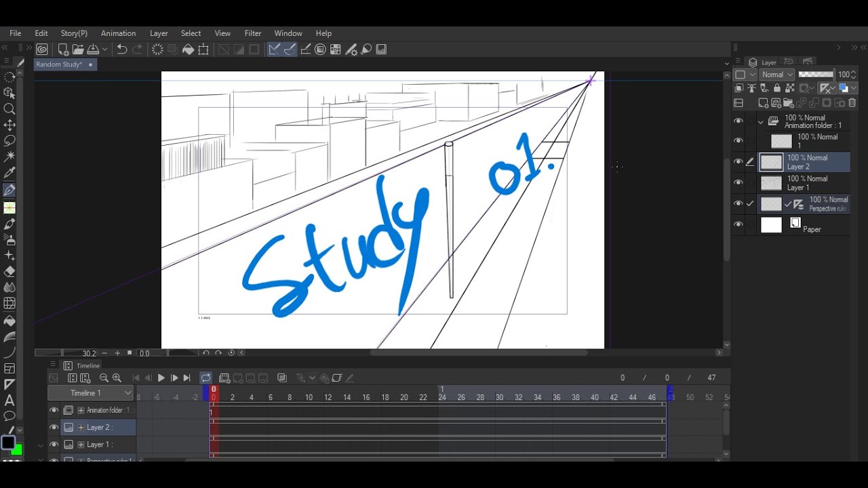
Task: Click Lock Layer padlock icon in Layer panel
Action: (777, 88)
